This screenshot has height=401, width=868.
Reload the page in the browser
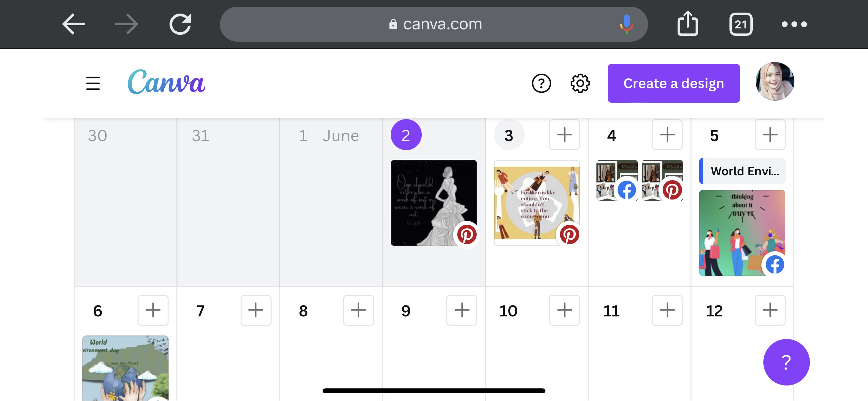180,24
